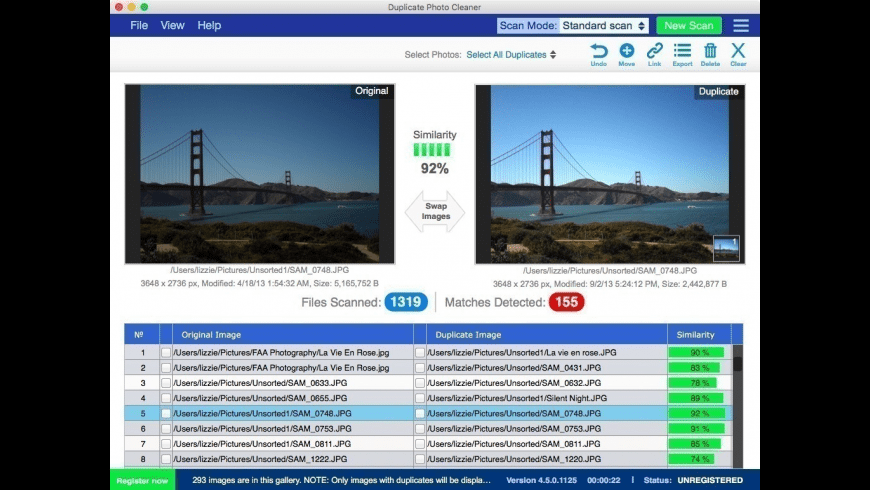Open the Scan Mode dropdown
Screen dimensions: 870x490
pos(604,26)
